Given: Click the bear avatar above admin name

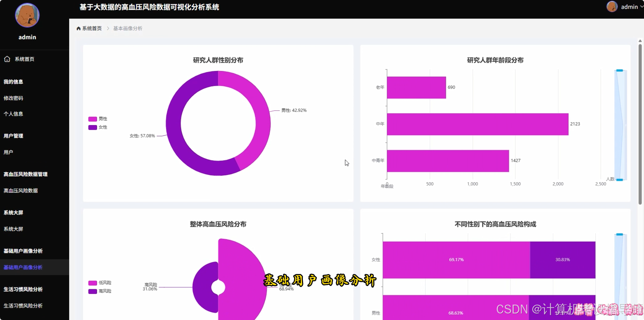Looking at the screenshot, I should click(27, 15).
